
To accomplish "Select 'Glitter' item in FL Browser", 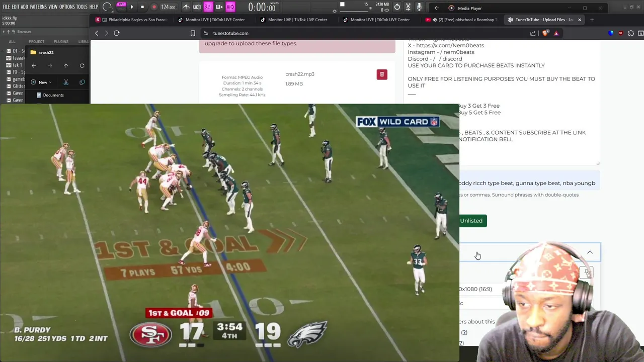I will [x=16, y=86].
